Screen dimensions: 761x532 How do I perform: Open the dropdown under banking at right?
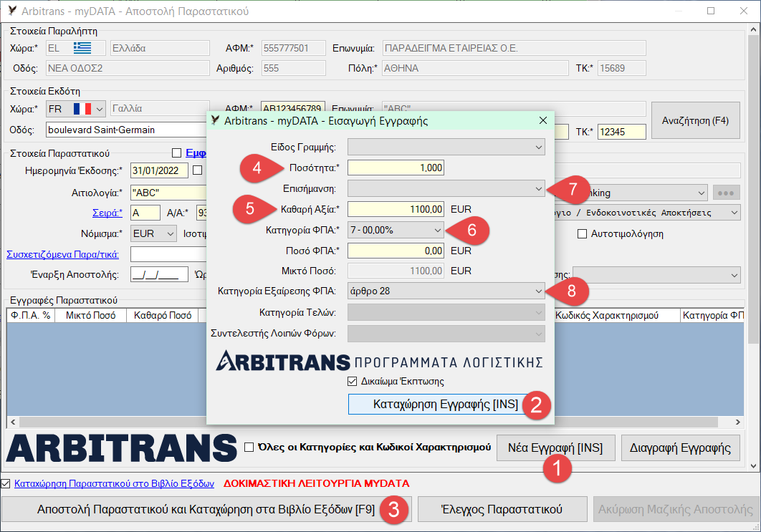[648, 213]
